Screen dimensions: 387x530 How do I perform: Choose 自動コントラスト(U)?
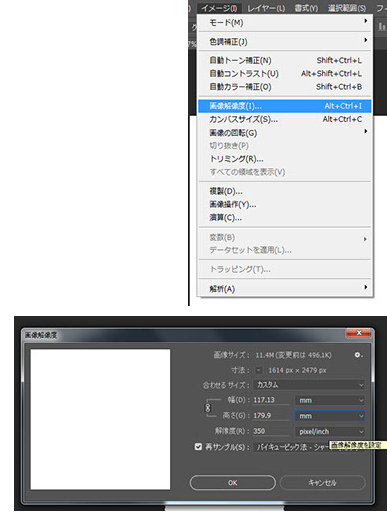(x=285, y=74)
